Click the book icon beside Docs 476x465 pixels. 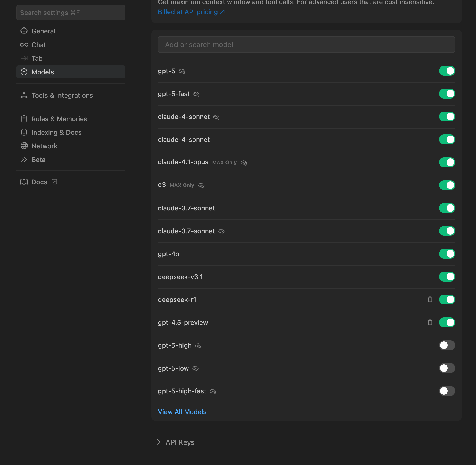click(24, 182)
